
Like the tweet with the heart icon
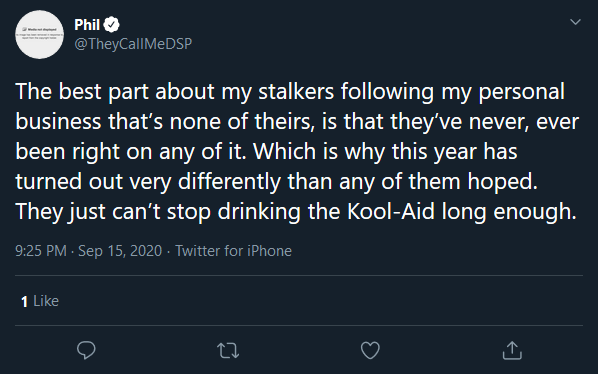pyautogui.click(x=370, y=350)
